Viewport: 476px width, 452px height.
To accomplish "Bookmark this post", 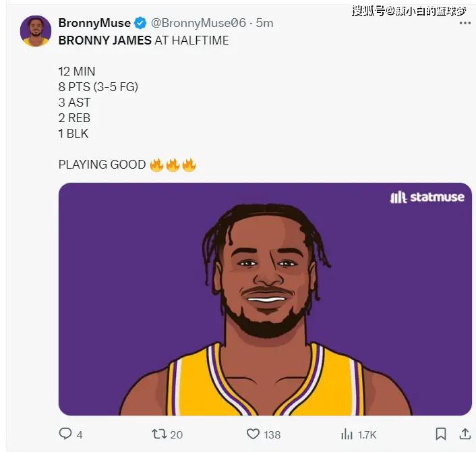I will pos(440,434).
